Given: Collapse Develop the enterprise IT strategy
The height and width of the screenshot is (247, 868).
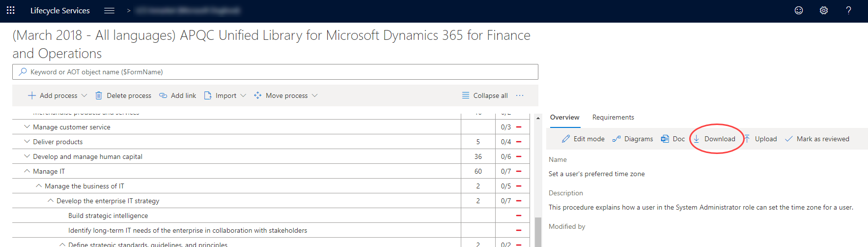Looking at the screenshot, I should click(51, 201).
